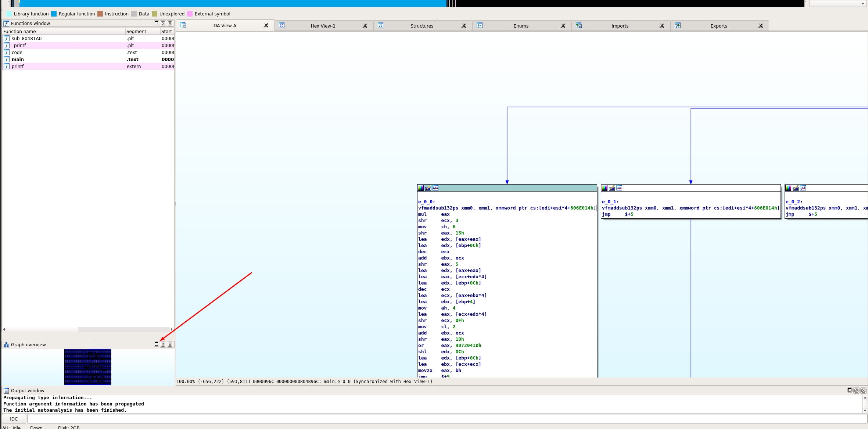Image resolution: width=868 pixels, height=429 pixels.
Task: Click the Graph overview thumbnail
Action: coord(87,367)
